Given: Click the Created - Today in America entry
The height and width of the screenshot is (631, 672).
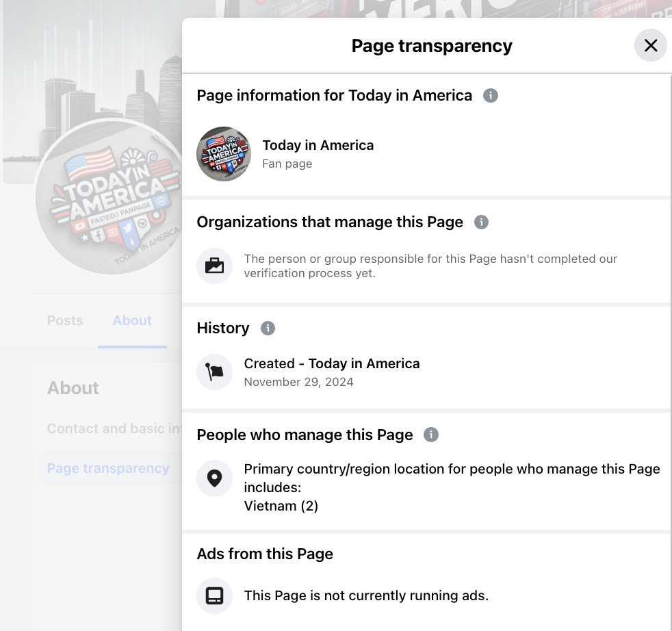Looking at the screenshot, I should tap(332, 363).
